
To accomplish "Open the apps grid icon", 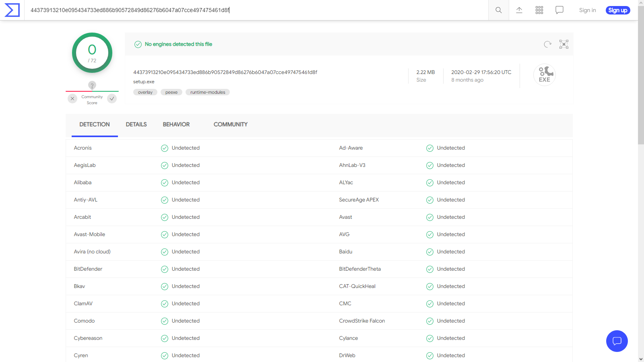I will click(539, 10).
